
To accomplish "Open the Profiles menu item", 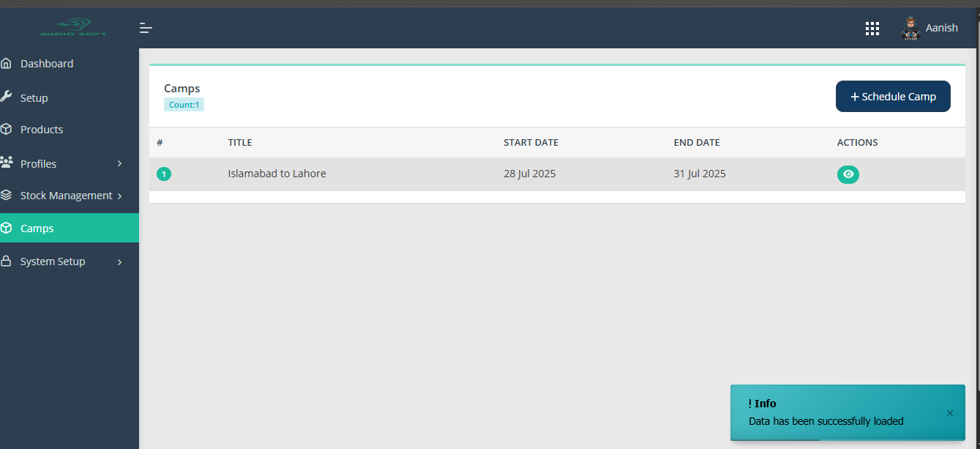I will pos(39,164).
